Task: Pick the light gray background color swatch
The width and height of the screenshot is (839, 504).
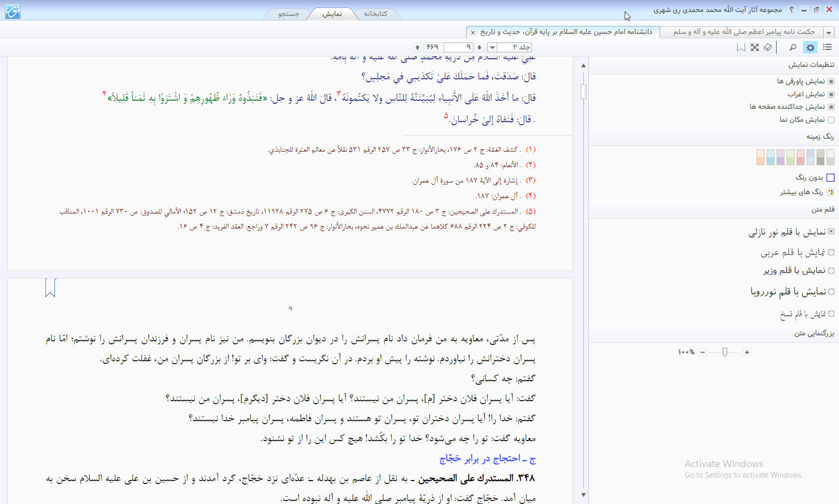Action: [x=831, y=157]
